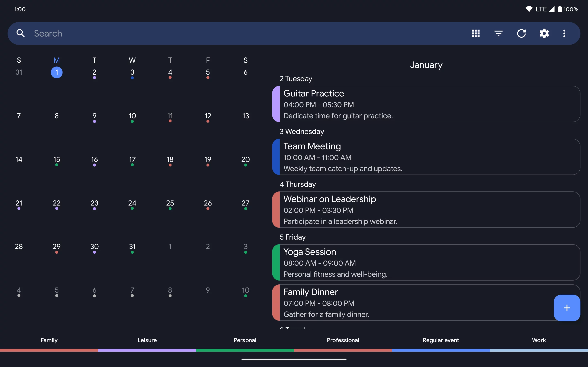Toggle the Leisure event type filter
The height and width of the screenshot is (367, 588).
pos(147,340)
